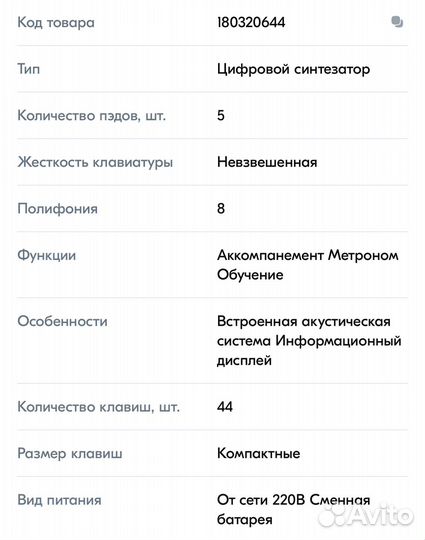Screen dimensions: 425x540
Task: Select the Компактные key size value
Action: click(258, 453)
